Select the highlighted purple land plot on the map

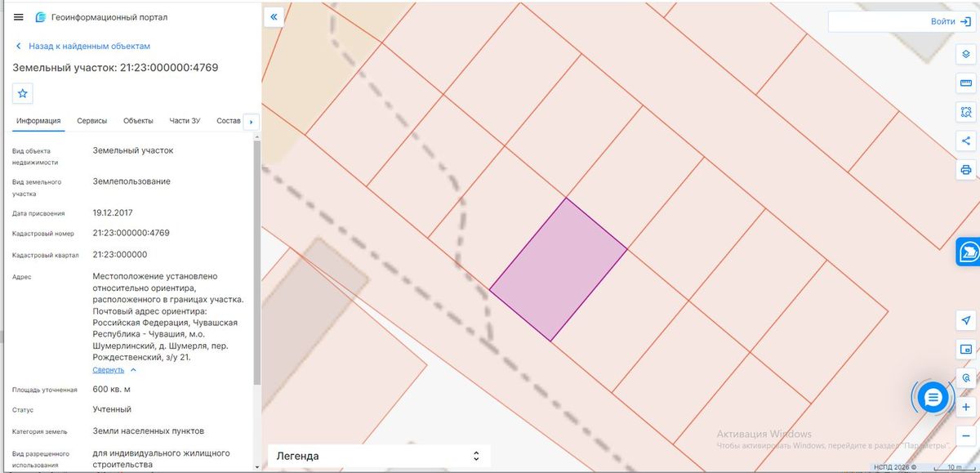click(x=558, y=270)
